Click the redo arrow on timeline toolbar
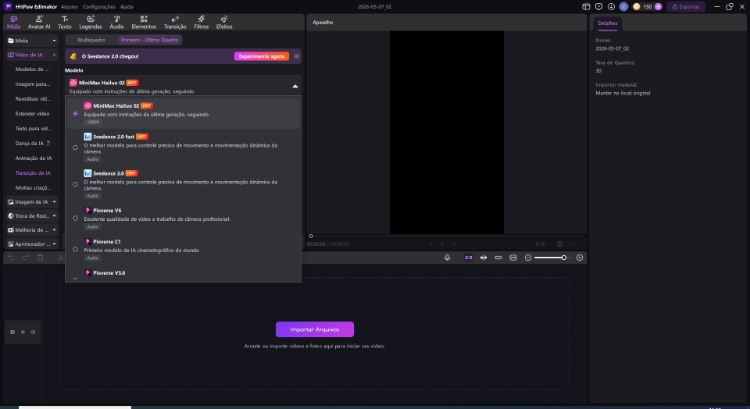This screenshot has height=409, width=750. 25,257
